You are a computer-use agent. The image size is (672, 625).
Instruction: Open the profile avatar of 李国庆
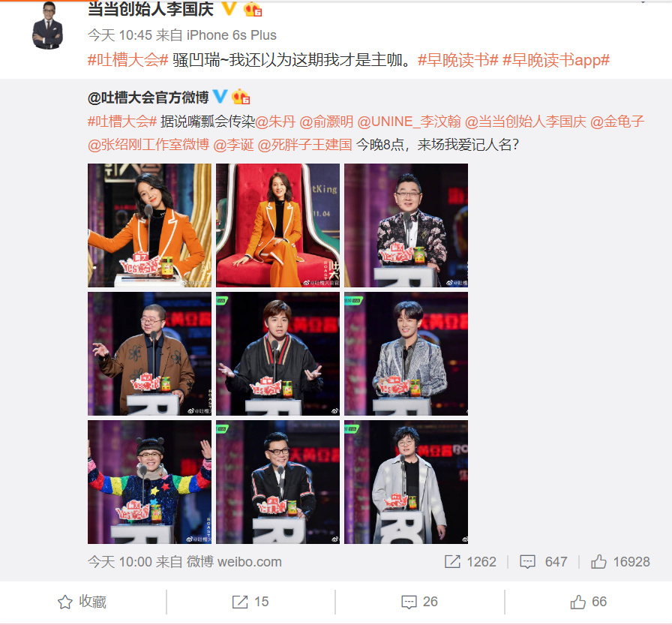pos(47,26)
